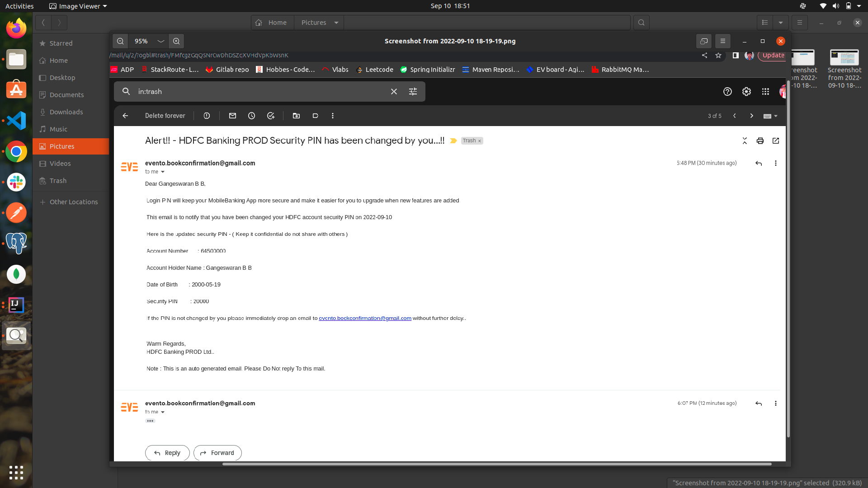Remove the Trash label from the email
868x488 pixels.
coord(479,141)
